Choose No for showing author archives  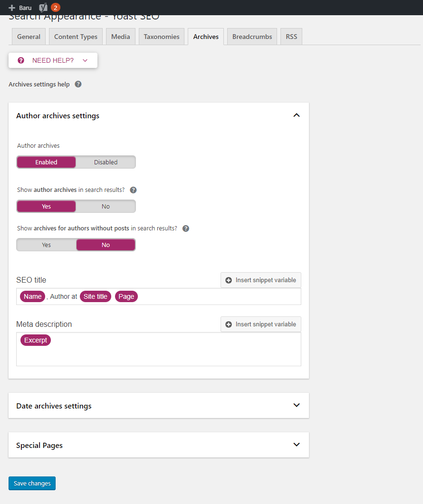[x=106, y=206]
